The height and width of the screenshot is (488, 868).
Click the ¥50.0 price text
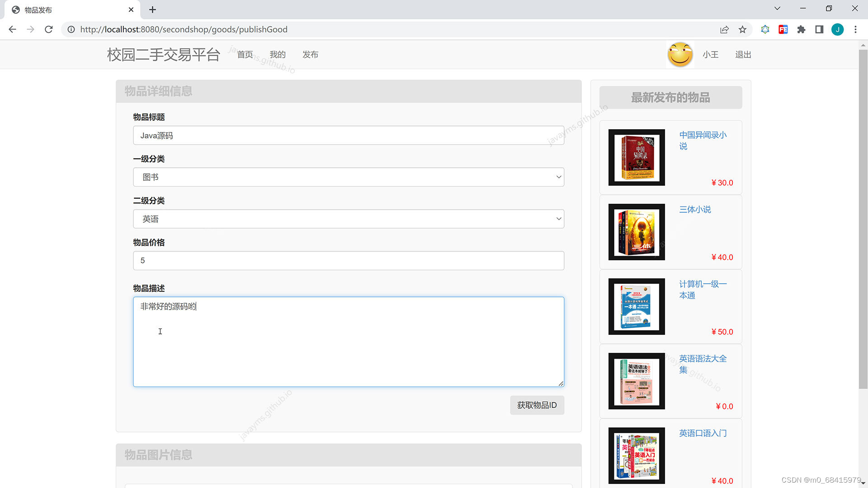point(722,332)
